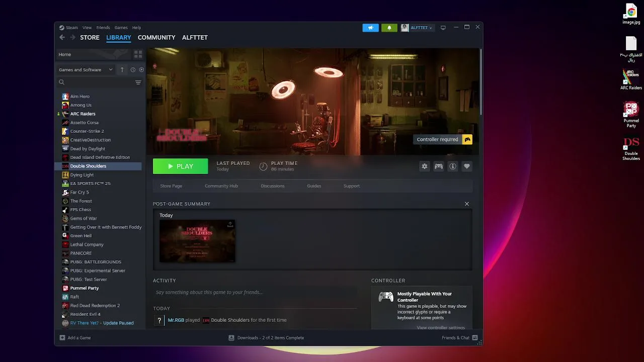Image resolution: width=644 pixels, height=362 pixels.
Task: Expand the Games and Software dropdown
Action: pos(86,70)
